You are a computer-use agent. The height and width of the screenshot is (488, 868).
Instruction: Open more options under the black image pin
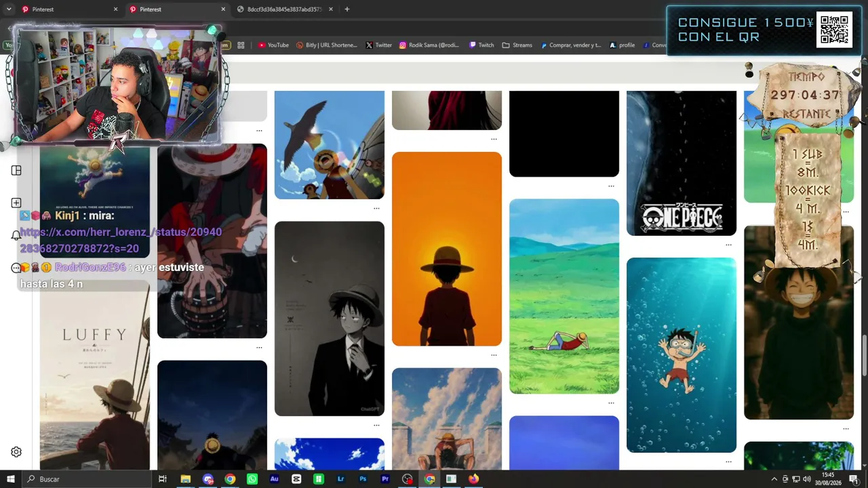(x=611, y=186)
